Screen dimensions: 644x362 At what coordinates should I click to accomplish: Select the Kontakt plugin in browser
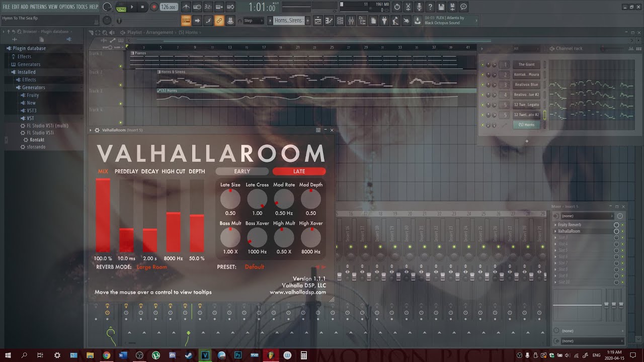[x=37, y=140]
